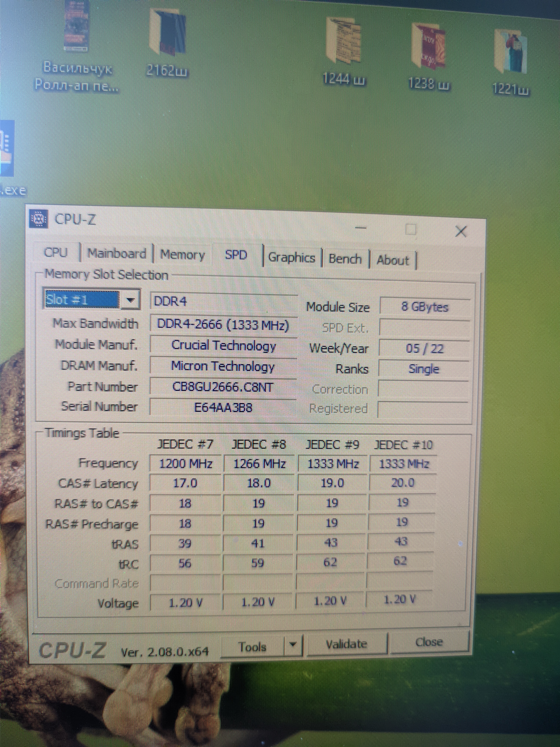Click the tRC value 59
This screenshot has width=560, height=747.
[x=258, y=563]
